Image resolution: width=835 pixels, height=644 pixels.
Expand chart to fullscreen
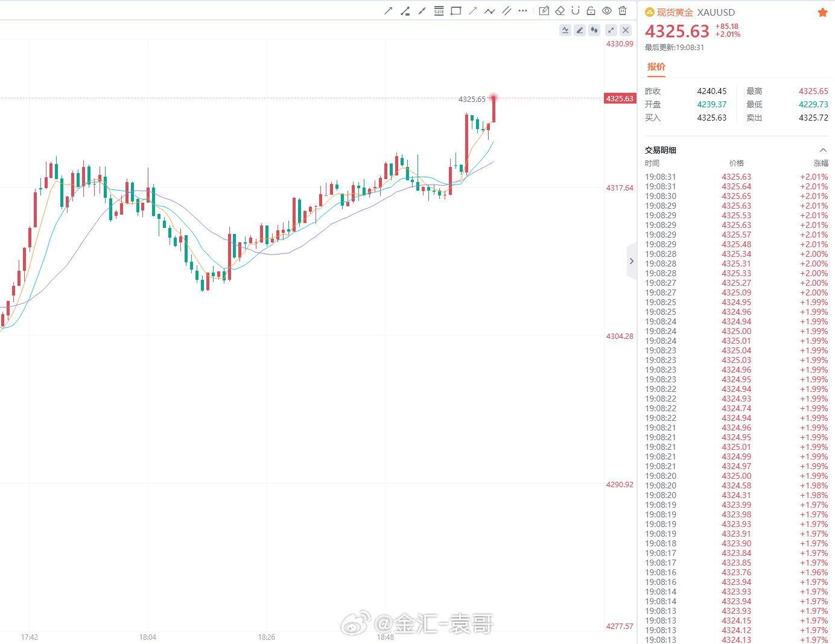click(x=611, y=30)
